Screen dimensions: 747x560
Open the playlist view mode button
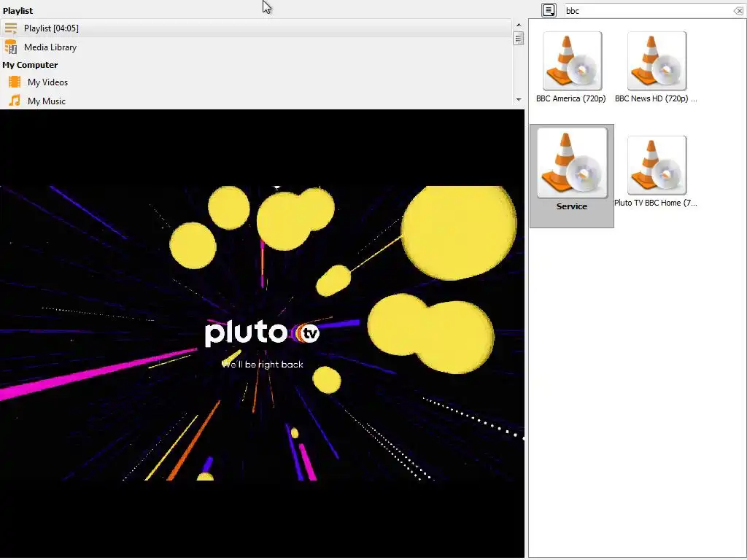coord(549,10)
